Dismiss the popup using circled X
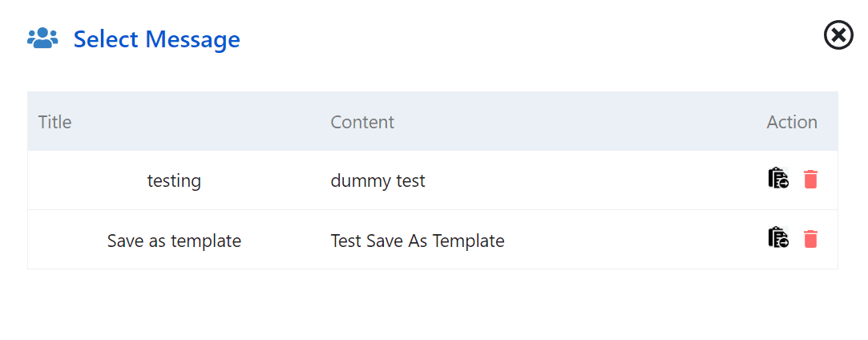The width and height of the screenshot is (868, 340). tap(838, 35)
